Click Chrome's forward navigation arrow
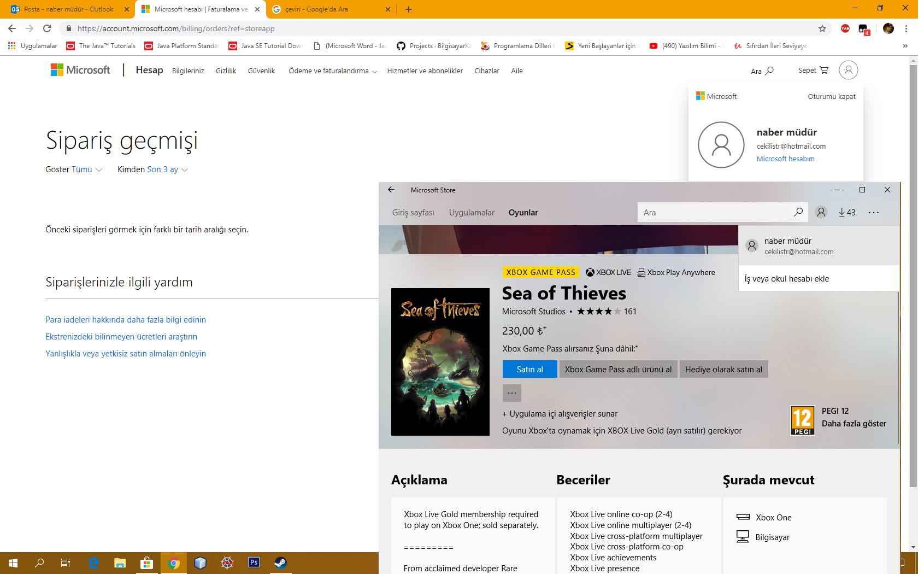This screenshot has width=924, height=574. 30,28
